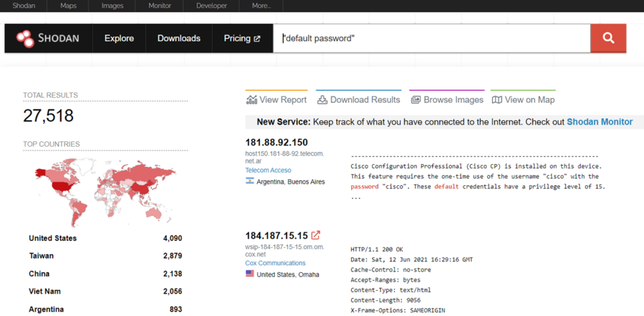Screen dimensions: 644x316
Task: Click the Shodan logo icon
Action: tap(25, 38)
